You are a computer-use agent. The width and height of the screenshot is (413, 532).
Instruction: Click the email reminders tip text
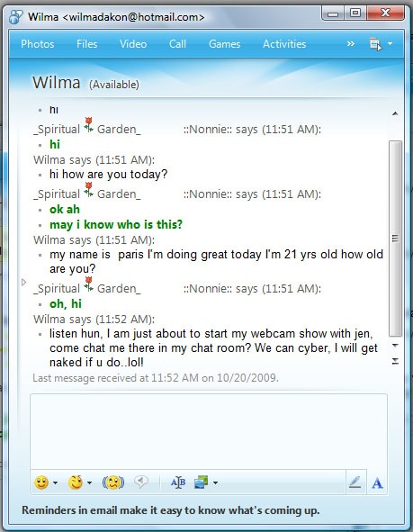point(171,510)
